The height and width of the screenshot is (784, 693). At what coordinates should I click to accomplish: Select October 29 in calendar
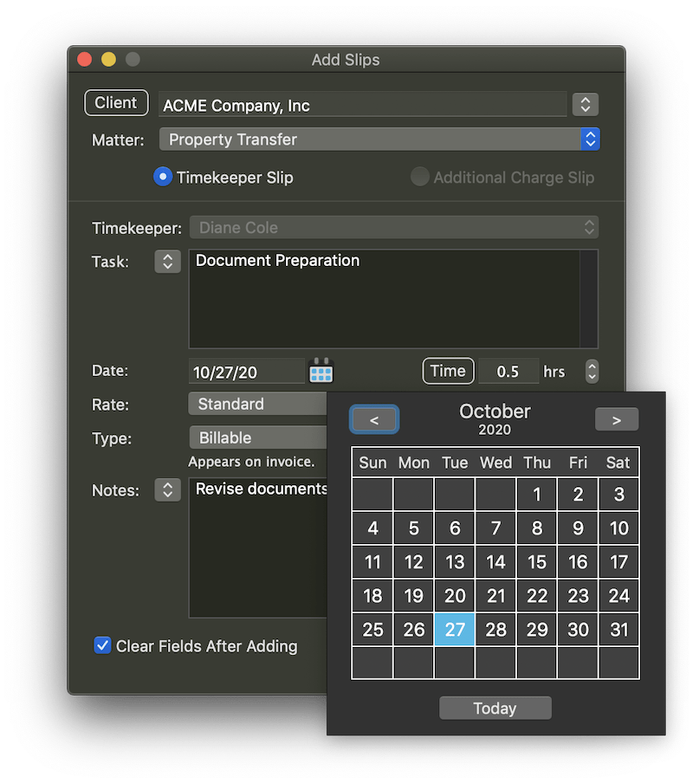coord(536,630)
